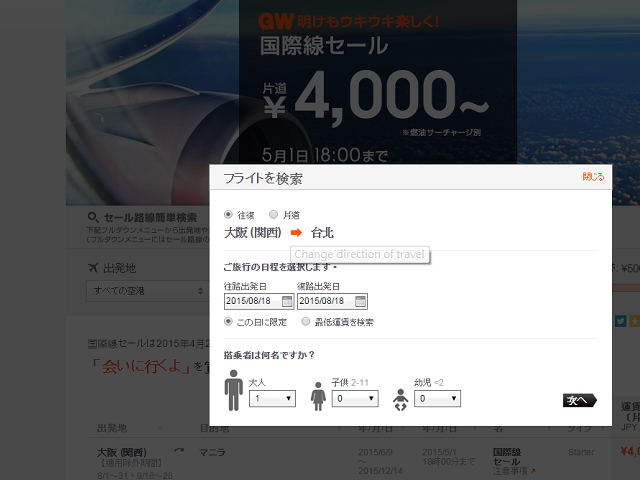Click the 次へ next button
640x480 pixels.
[x=580, y=400]
